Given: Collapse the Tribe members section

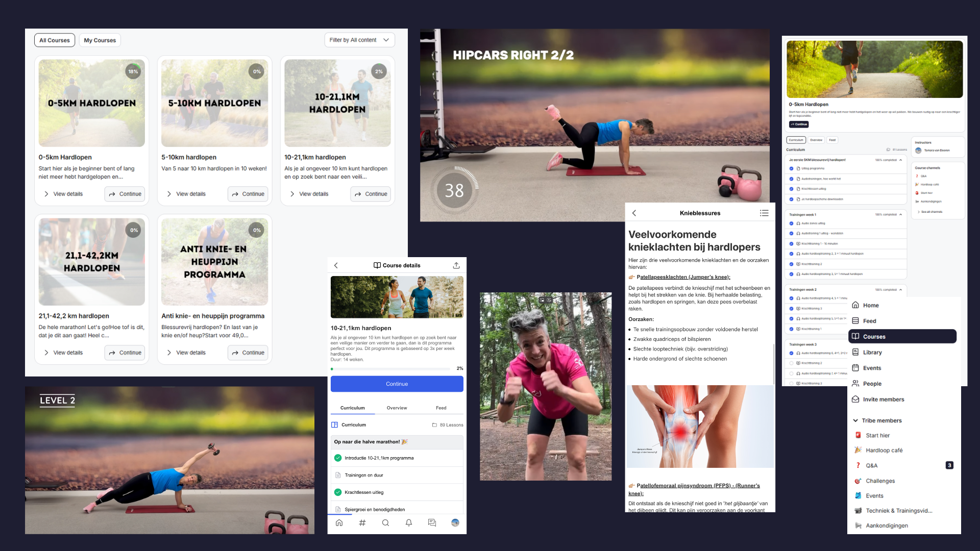Looking at the screenshot, I should [x=855, y=420].
